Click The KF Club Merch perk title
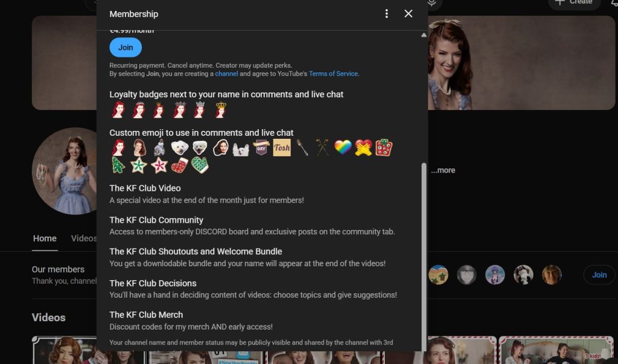Image resolution: width=618 pixels, height=364 pixels. (146, 315)
